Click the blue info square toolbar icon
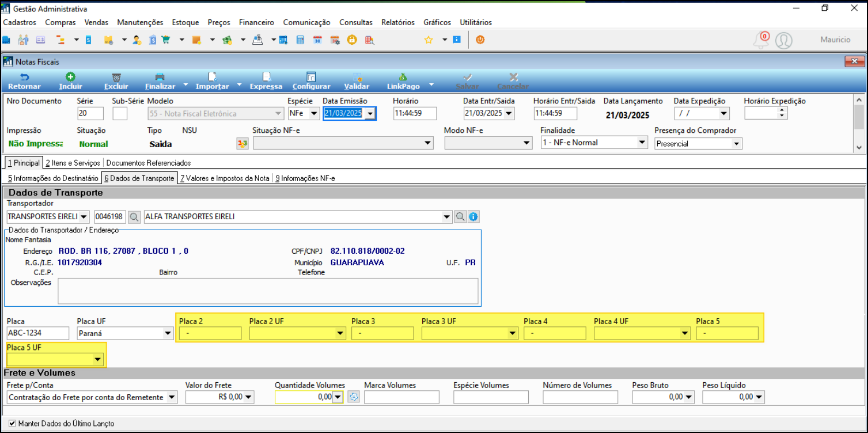The image size is (868, 433). (x=457, y=40)
